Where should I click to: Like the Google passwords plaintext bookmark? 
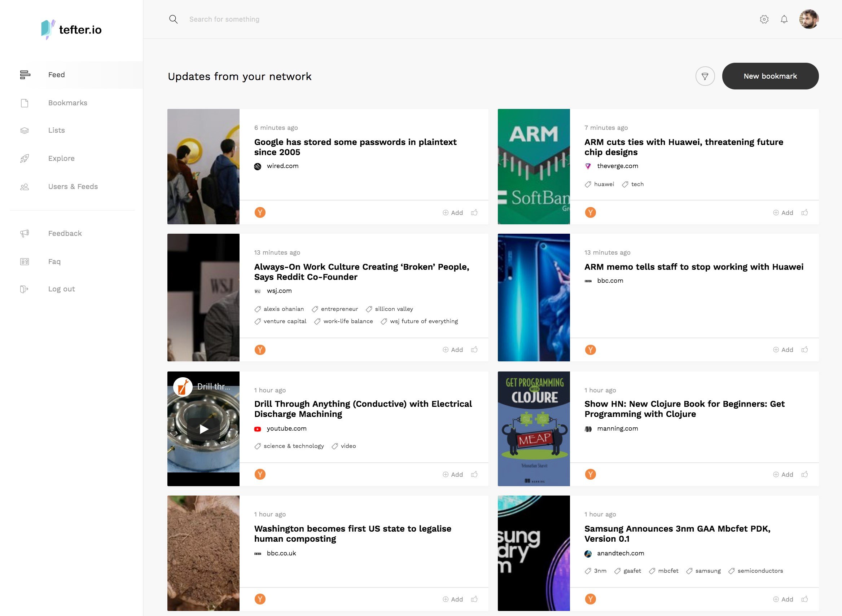pos(474,212)
